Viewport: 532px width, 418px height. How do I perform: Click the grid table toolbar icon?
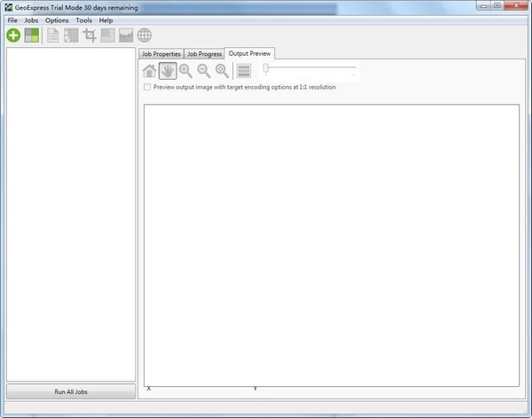click(71, 35)
